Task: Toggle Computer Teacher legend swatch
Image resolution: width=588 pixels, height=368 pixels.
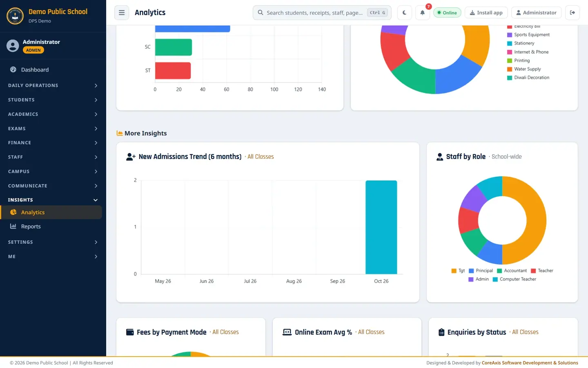Action: point(495,279)
